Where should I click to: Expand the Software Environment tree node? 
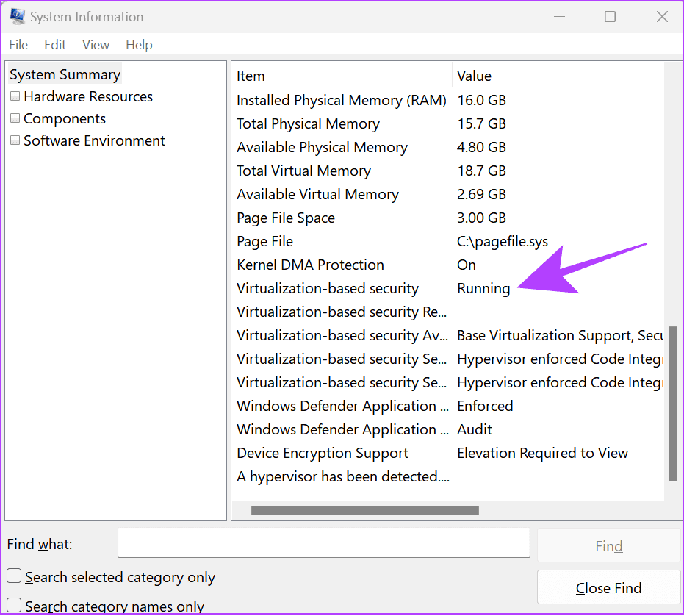click(x=15, y=140)
